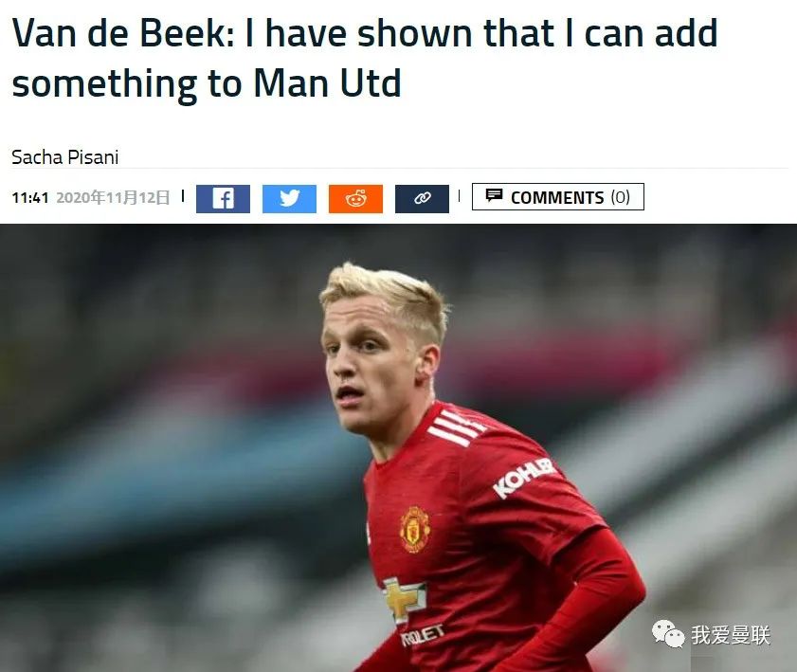Click the 2020年11月12日 date label
797x672 pixels.
[113, 197]
